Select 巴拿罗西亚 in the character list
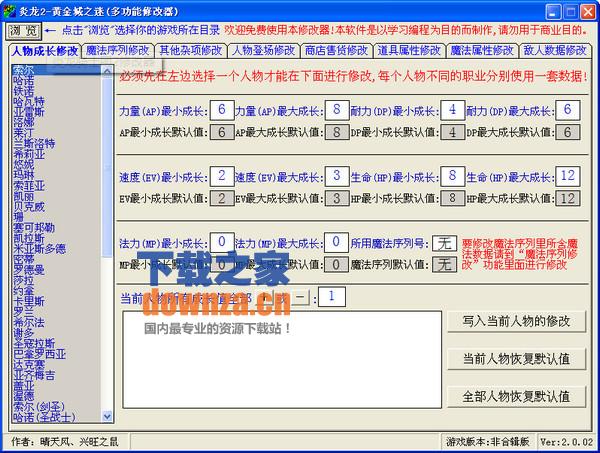The height and width of the screenshot is (453, 600). click(x=57, y=354)
